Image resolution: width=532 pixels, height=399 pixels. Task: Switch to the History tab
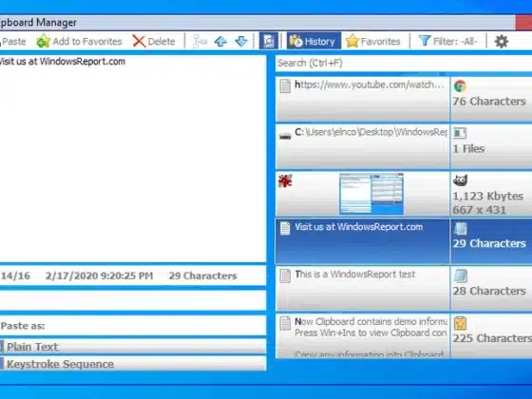[x=313, y=41]
